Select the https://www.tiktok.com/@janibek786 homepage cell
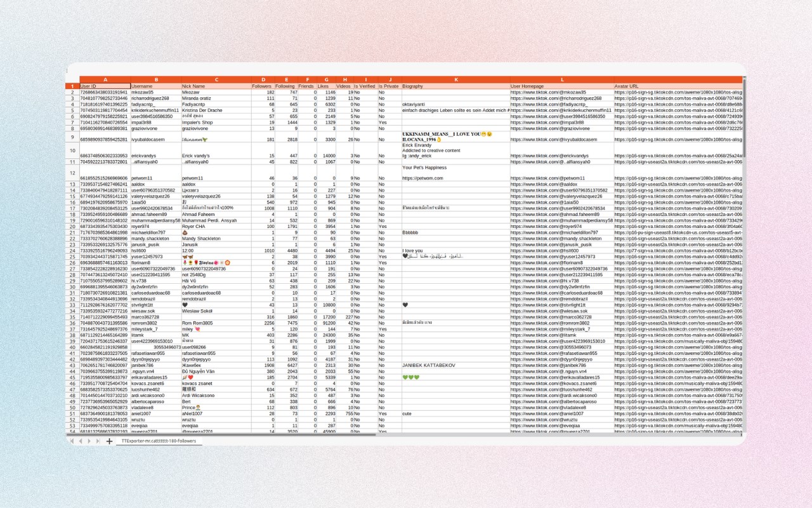Viewport: 812px width, 508px height. pyautogui.click(x=561, y=366)
